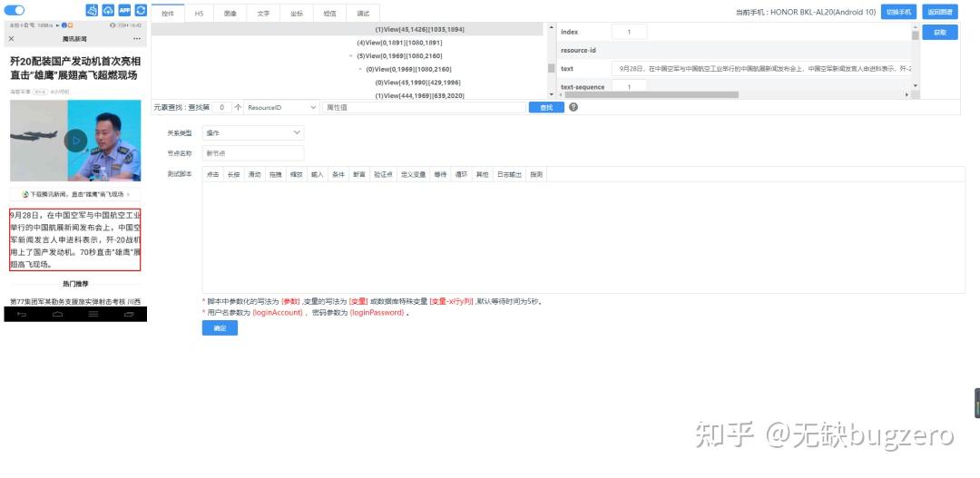Click the help question mark icon
980x478 pixels.
pyautogui.click(x=573, y=107)
